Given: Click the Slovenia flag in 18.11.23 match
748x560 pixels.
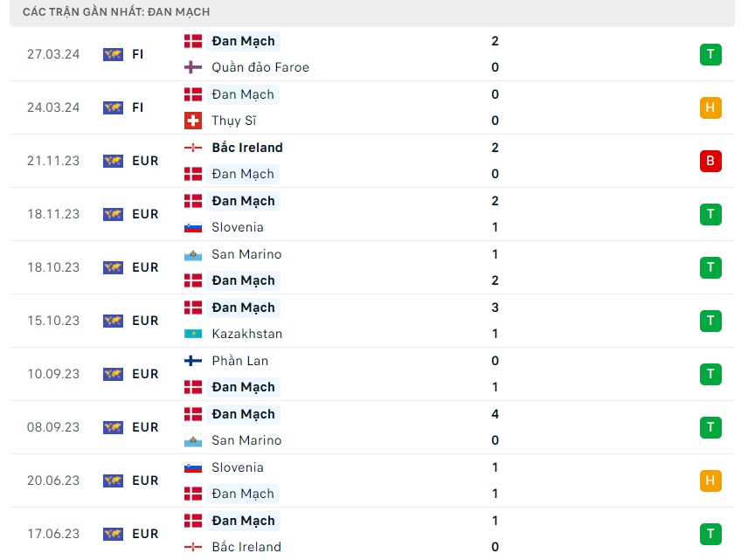Looking at the screenshot, I should point(193,227).
